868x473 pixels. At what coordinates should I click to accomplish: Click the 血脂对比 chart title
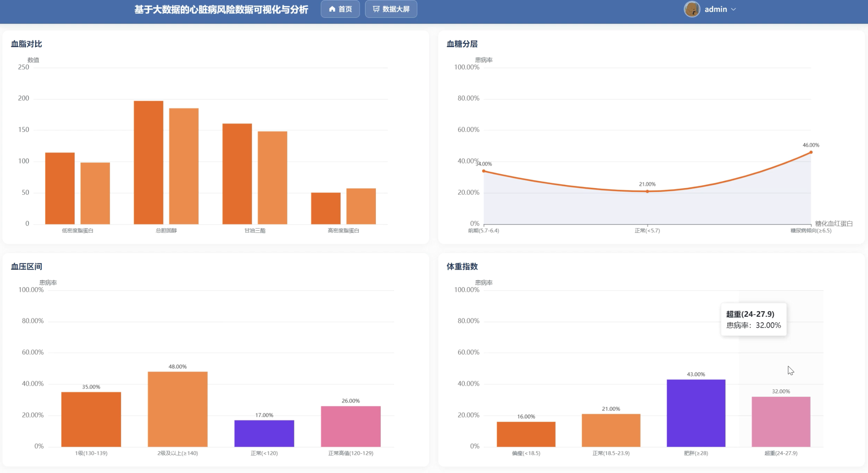[26, 44]
